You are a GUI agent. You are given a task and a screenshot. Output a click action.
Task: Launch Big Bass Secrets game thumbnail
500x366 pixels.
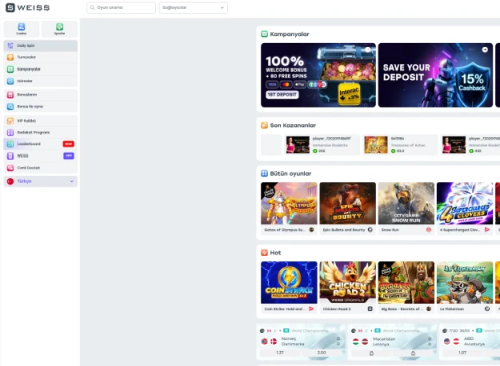pos(406,282)
